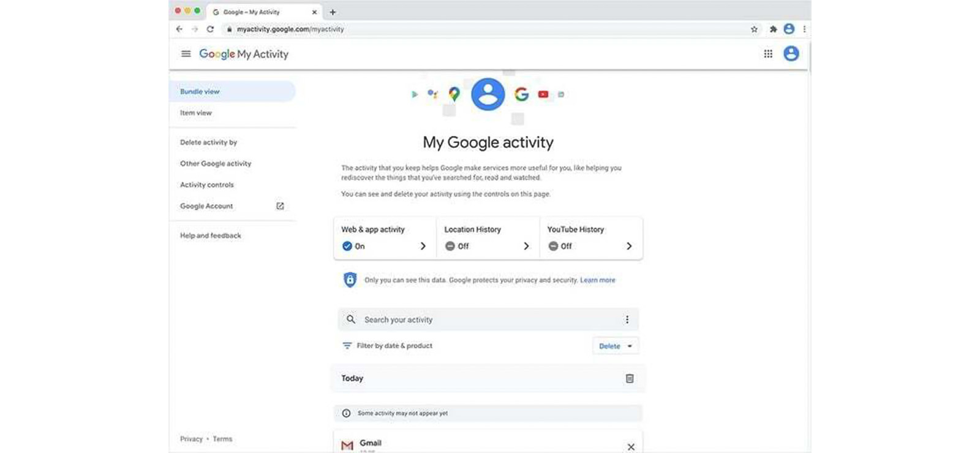Image resolution: width=980 pixels, height=453 pixels.
Task: Open the Google apps grid
Action: click(767, 54)
